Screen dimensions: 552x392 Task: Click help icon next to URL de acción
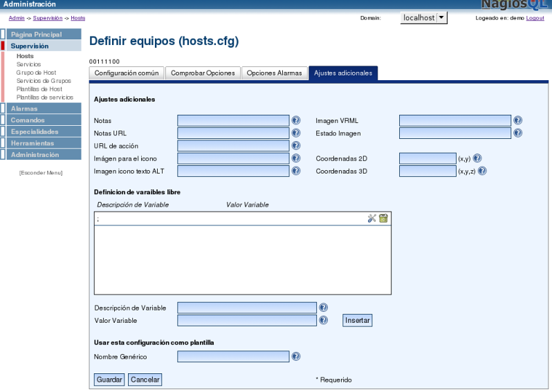point(296,145)
